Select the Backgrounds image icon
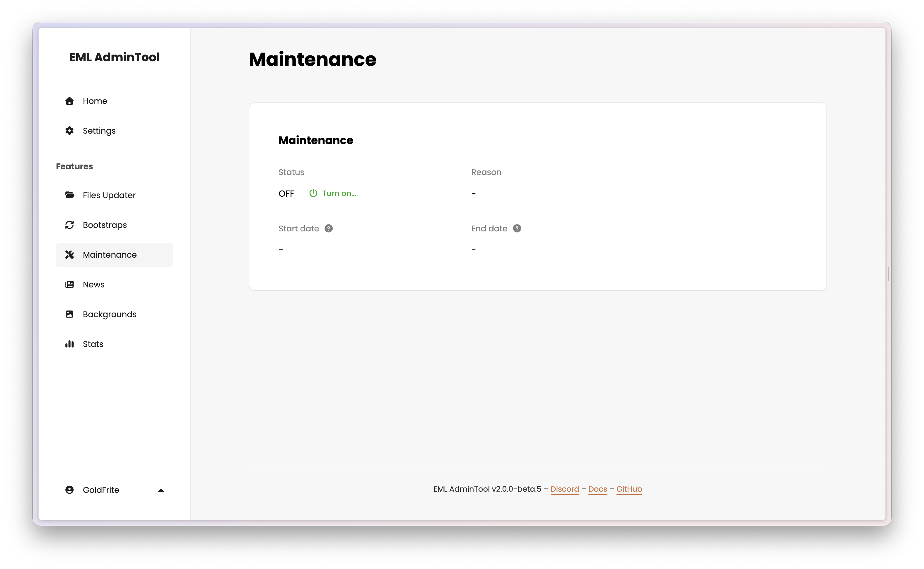924x569 pixels. click(70, 314)
